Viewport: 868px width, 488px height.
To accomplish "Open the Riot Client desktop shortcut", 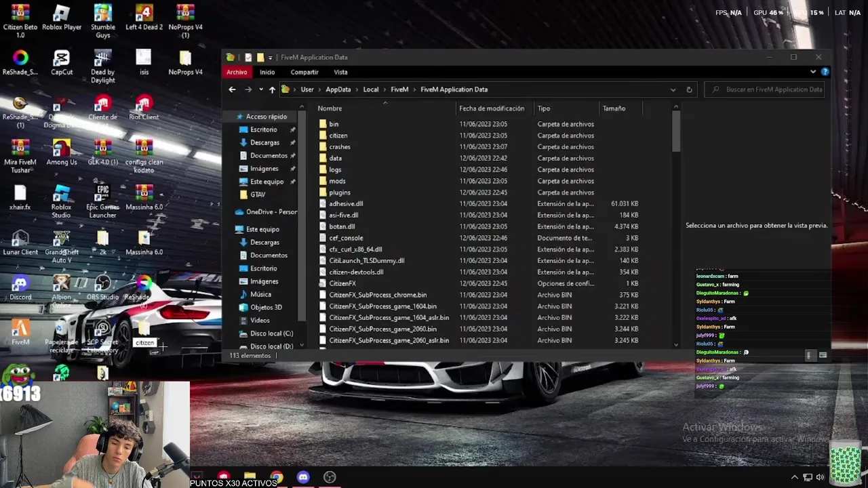I will (144, 108).
